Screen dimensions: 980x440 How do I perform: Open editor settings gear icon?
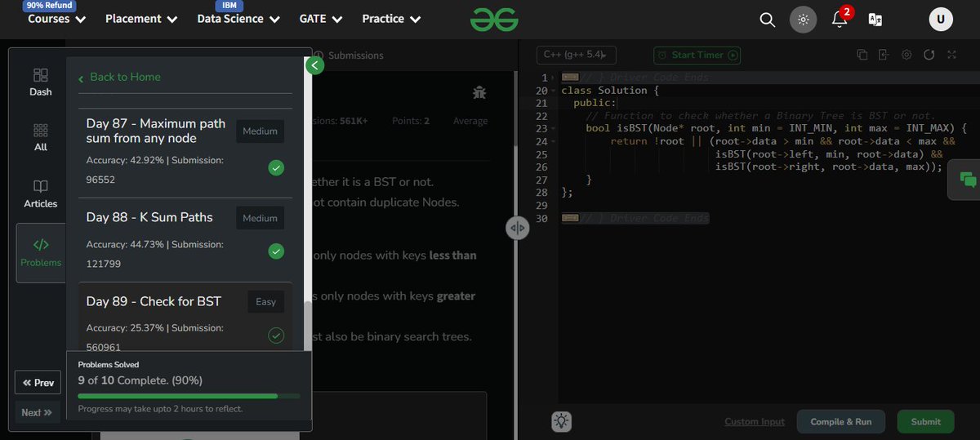[906, 55]
